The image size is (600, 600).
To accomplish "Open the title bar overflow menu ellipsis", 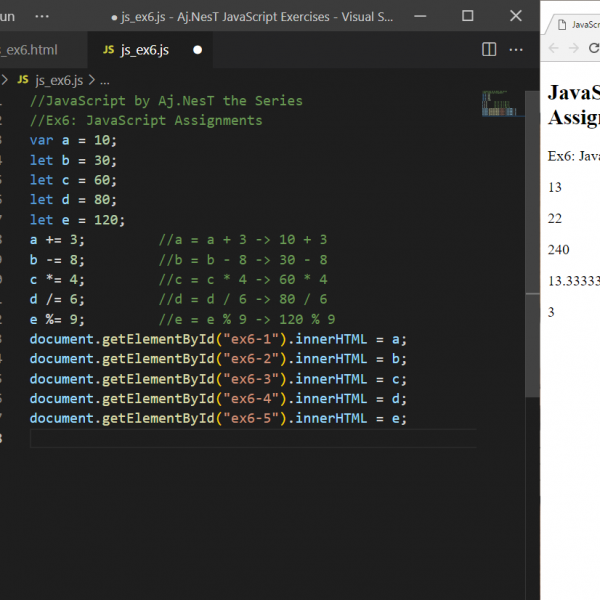I will pyautogui.click(x=41, y=16).
